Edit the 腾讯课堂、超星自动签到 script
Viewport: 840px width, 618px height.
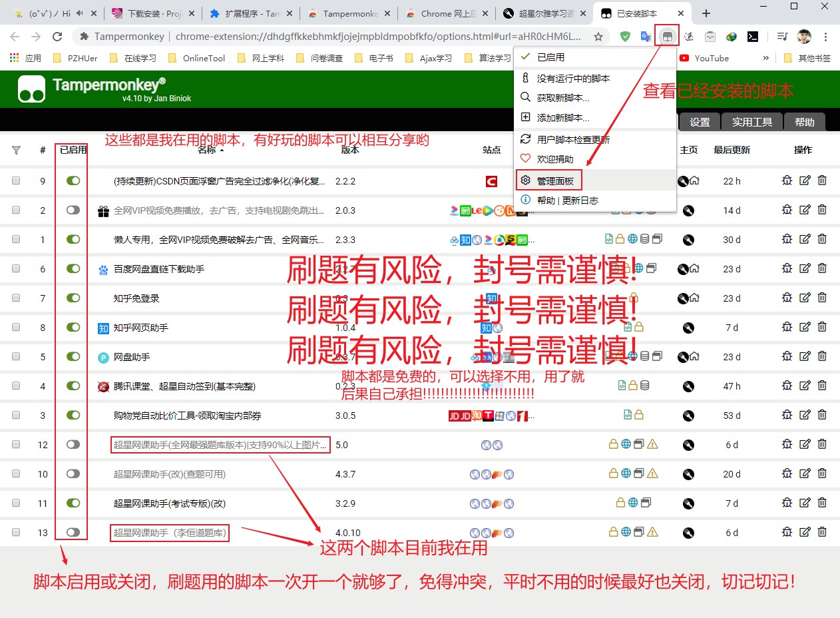click(x=805, y=386)
